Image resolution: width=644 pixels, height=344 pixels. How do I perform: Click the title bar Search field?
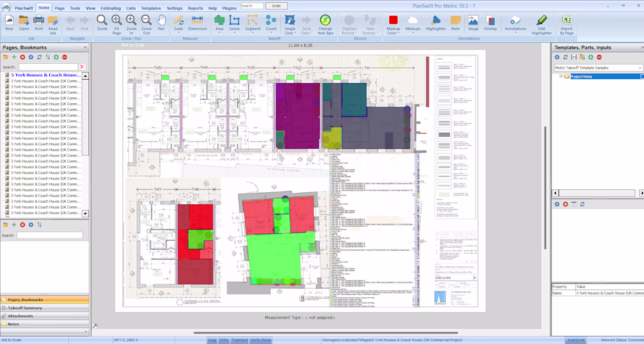(x=252, y=6)
